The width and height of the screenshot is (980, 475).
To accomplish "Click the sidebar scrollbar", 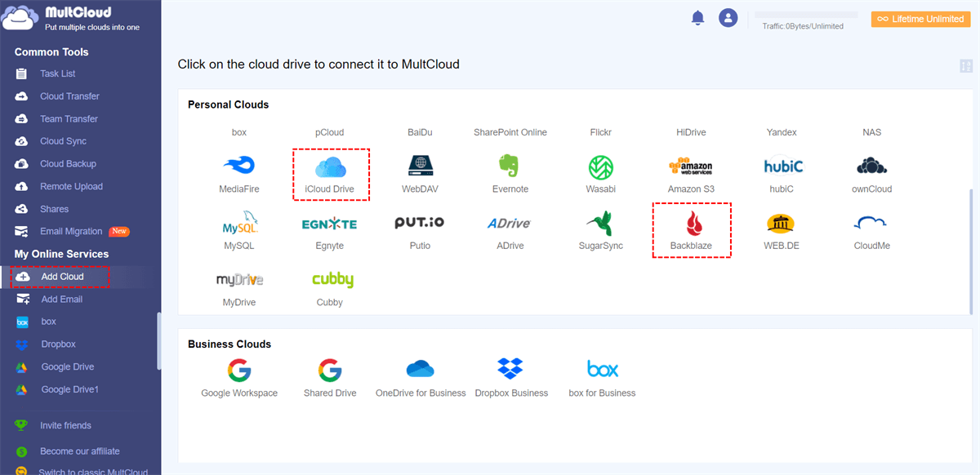I will (158, 341).
